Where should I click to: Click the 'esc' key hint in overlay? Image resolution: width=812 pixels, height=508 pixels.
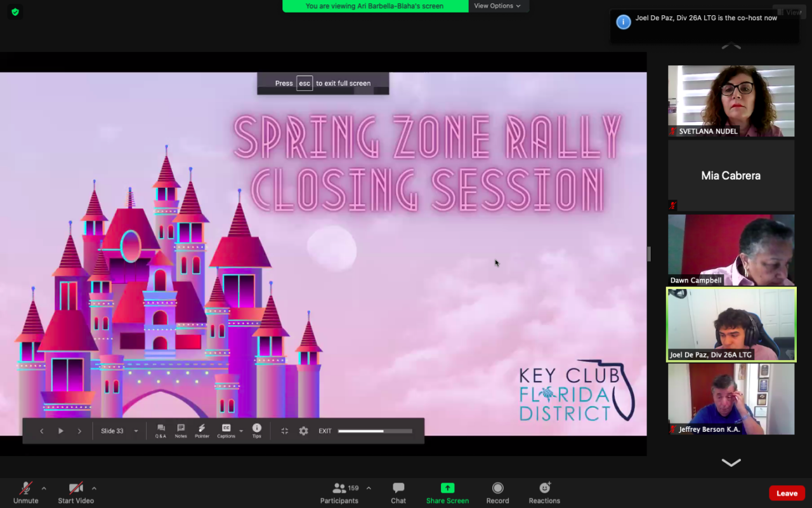coord(304,83)
